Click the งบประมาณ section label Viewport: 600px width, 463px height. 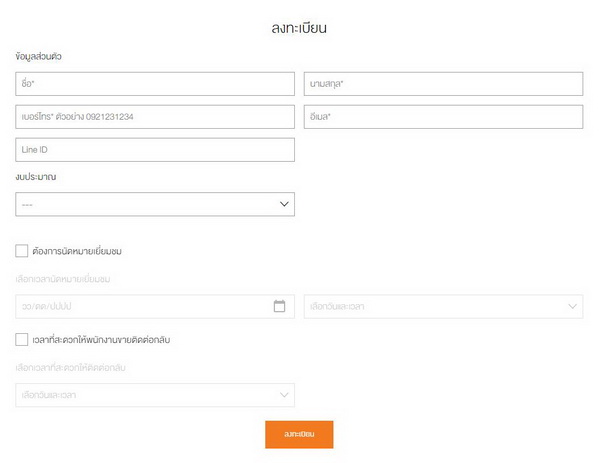click(x=36, y=177)
